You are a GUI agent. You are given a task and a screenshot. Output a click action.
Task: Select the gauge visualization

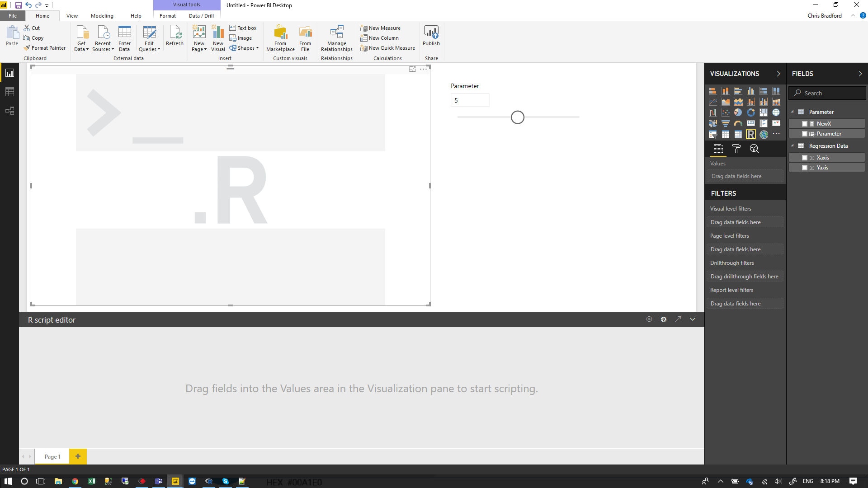[738, 123]
